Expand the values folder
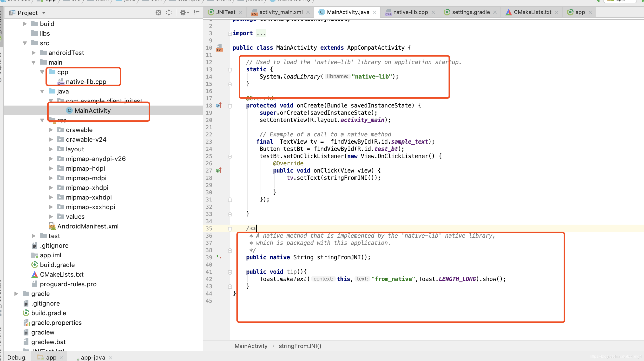This screenshot has height=361, width=644. coord(51,217)
